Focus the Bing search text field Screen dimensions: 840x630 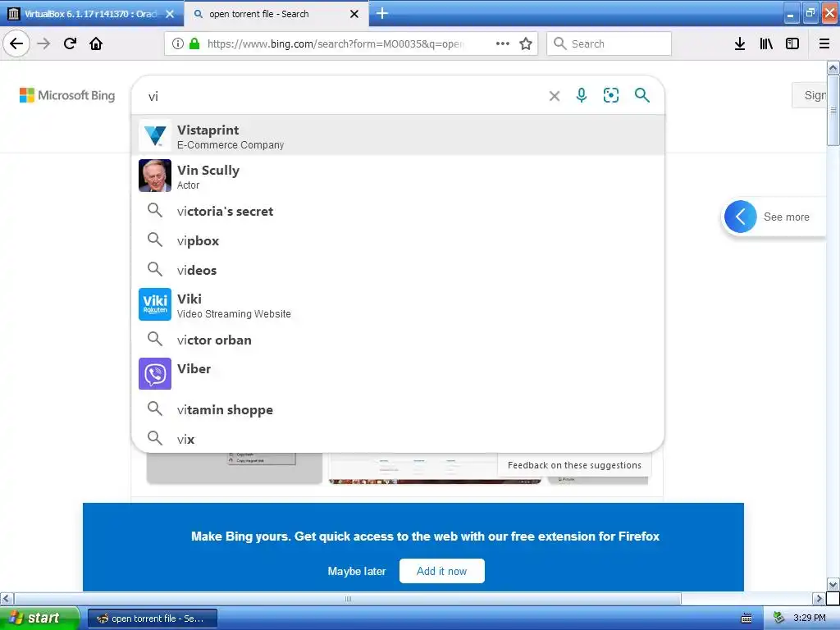pos(343,96)
